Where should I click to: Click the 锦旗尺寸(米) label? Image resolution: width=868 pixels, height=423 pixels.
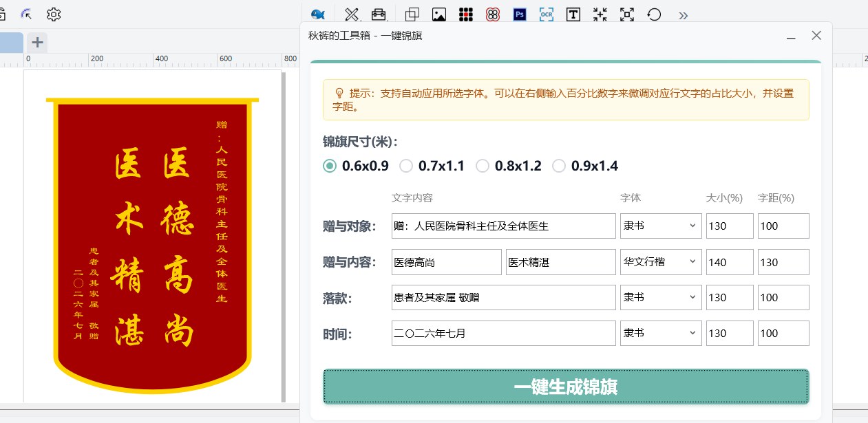click(360, 142)
